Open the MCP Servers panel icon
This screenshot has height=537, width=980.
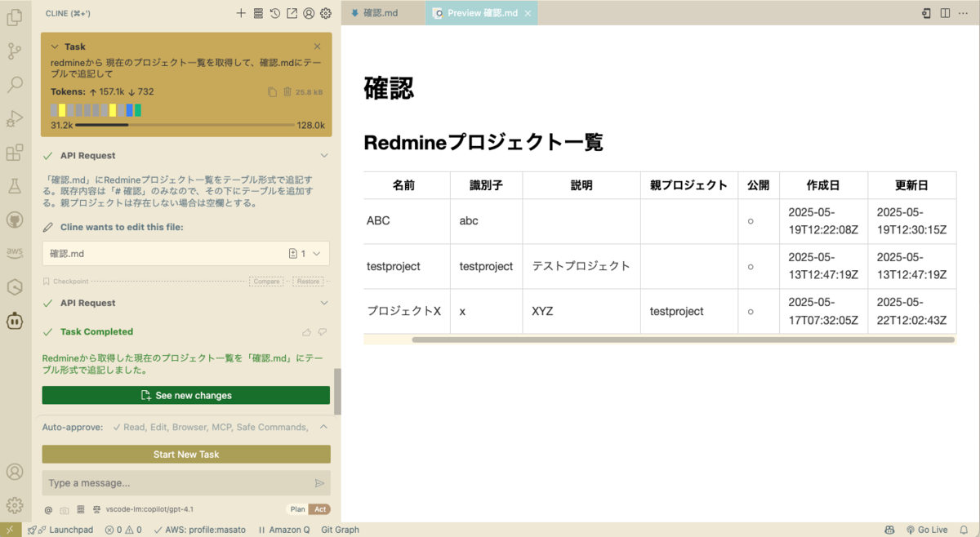click(x=258, y=13)
